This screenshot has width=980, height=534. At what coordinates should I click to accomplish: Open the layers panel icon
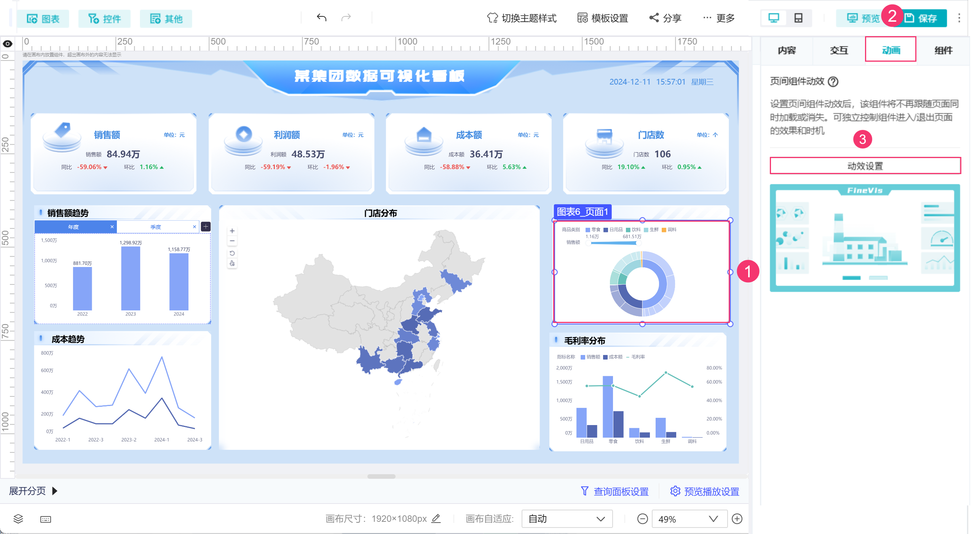(18, 519)
